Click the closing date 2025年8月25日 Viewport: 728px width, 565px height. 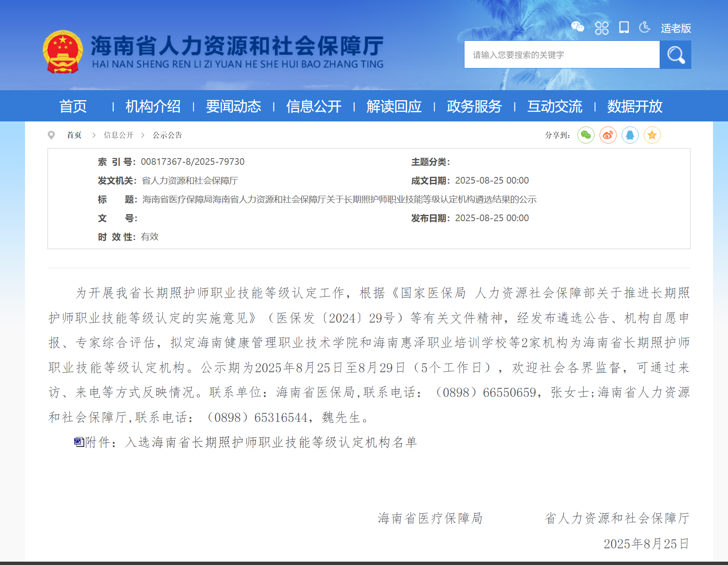(647, 544)
